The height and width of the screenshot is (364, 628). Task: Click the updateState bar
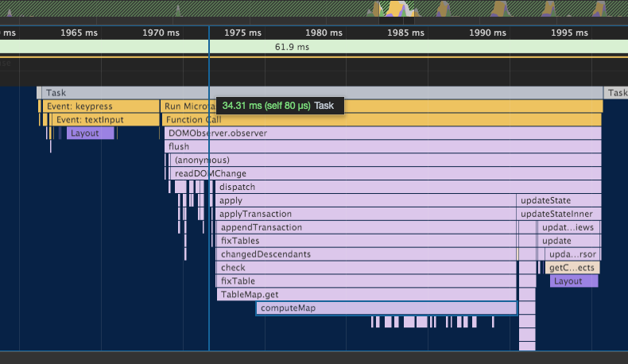click(559, 200)
